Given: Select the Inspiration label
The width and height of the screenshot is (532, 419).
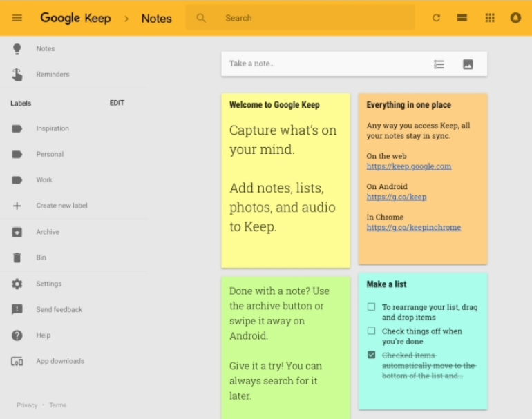Looking at the screenshot, I should [53, 128].
